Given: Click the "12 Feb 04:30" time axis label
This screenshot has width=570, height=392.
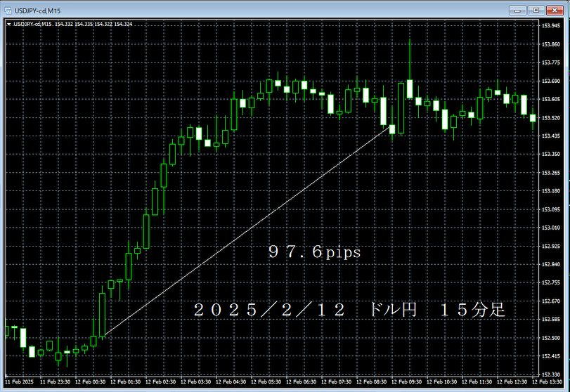Looking at the screenshot, I should [231, 382].
